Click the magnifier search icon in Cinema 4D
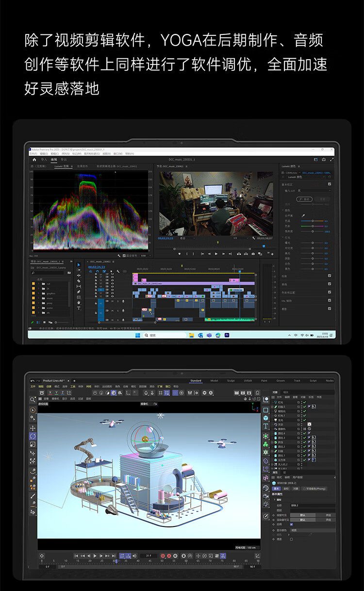The width and height of the screenshot is (364, 591). tap(33, 400)
